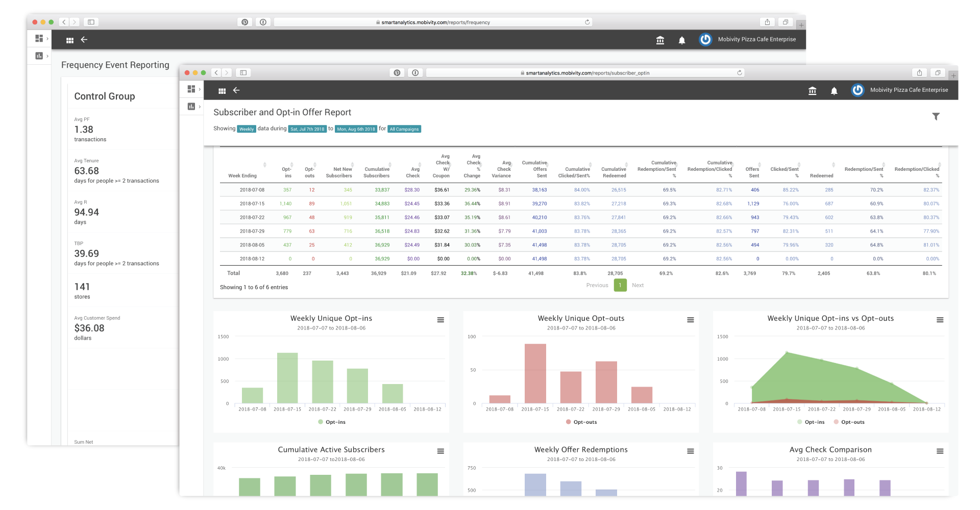Click tabs overview icon in front browser
Viewport: 980px width, 510px height.
tap(938, 72)
